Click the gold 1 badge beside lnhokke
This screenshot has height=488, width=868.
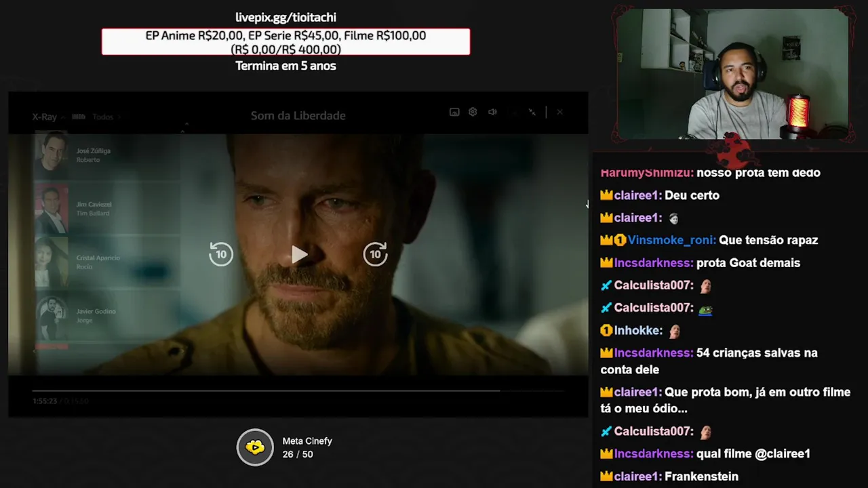pyautogui.click(x=606, y=331)
